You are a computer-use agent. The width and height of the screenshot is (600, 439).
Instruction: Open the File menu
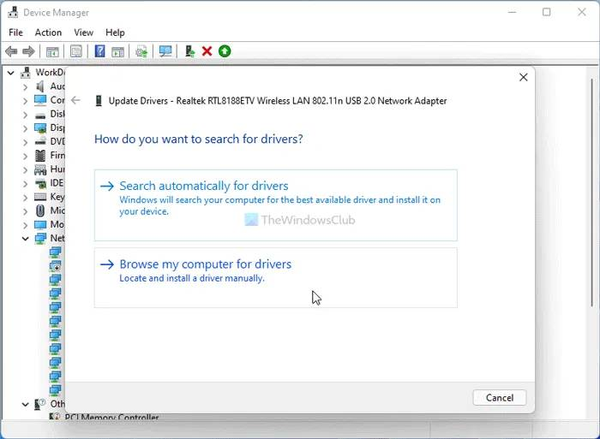pos(16,33)
